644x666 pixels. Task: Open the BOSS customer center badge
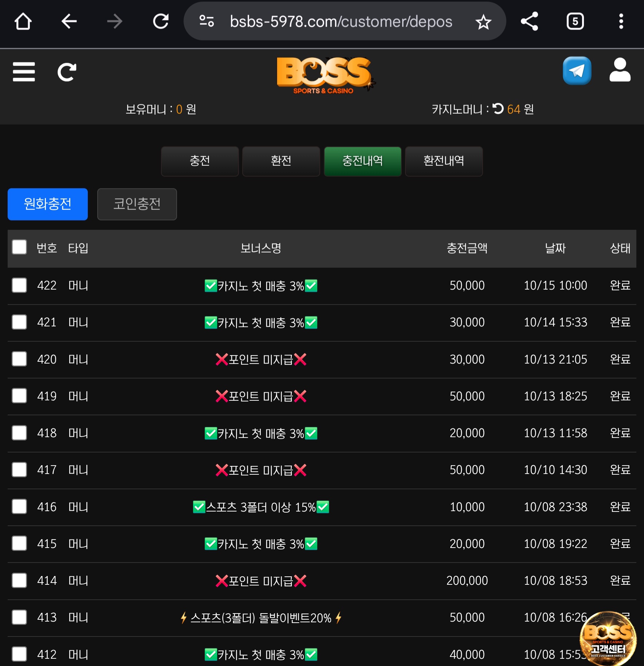tap(608, 639)
